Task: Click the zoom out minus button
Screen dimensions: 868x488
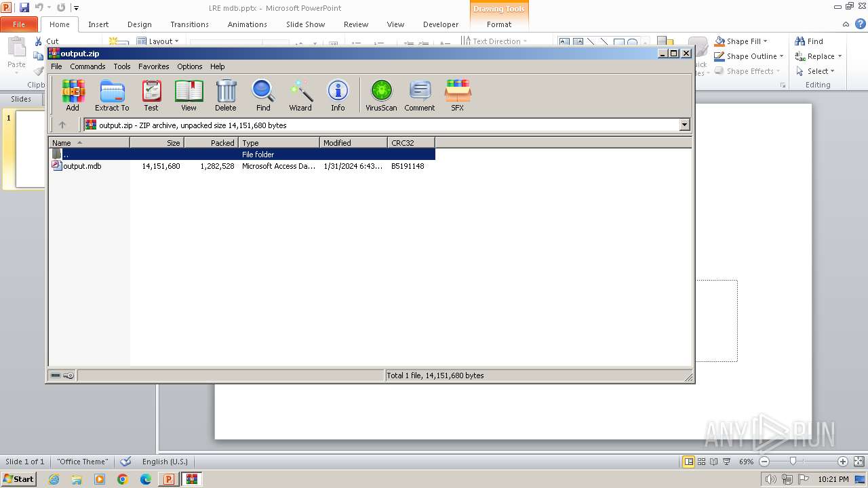Action: pyautogui.click(x=764, y=462)
